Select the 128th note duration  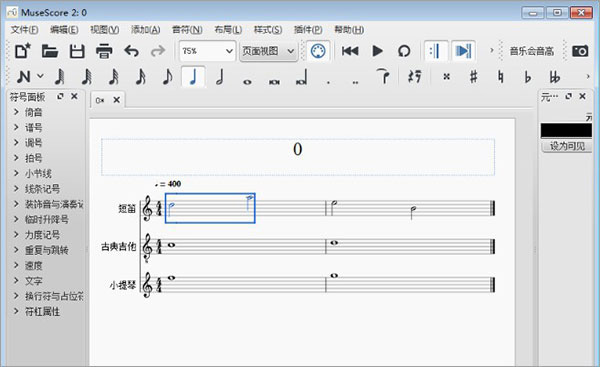[60, 77]
